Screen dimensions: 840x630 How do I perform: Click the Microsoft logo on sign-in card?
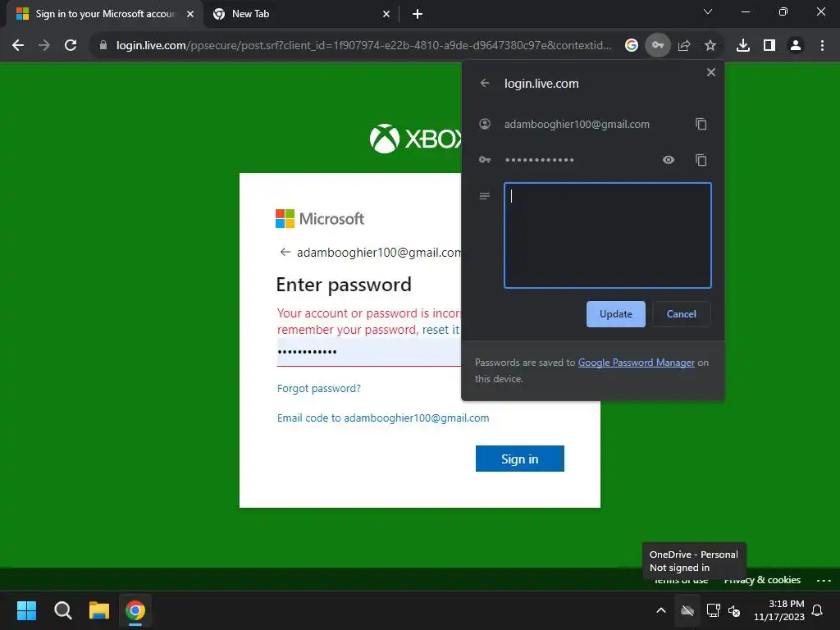click(x=320, y=218)
